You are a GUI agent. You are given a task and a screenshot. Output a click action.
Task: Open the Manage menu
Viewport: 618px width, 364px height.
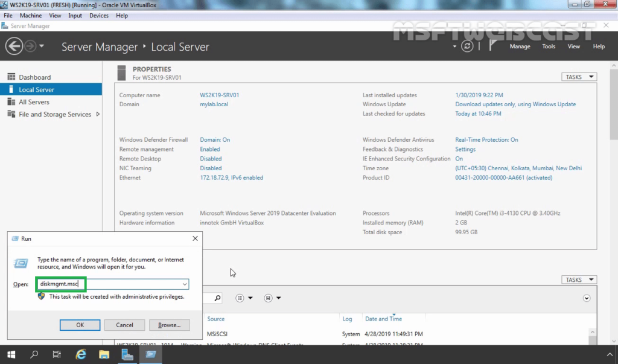pos(520,46)
